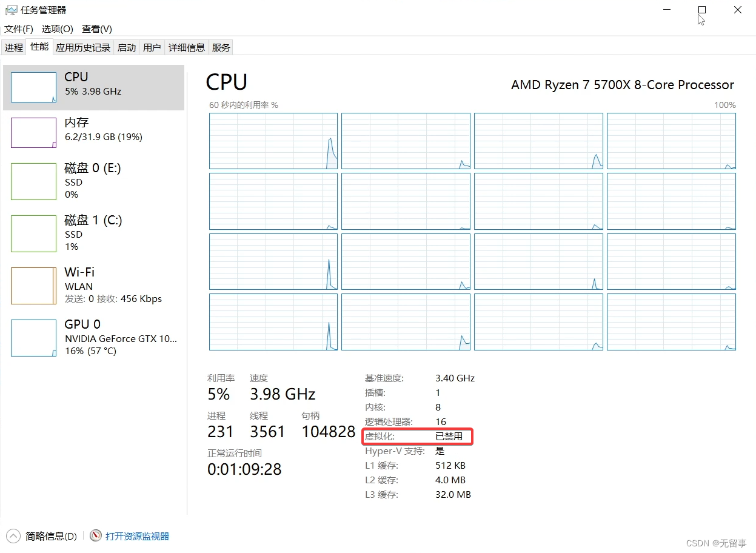Open the 启动 (Startup) tab
The image size is (756, 553).
coord(126,47)
